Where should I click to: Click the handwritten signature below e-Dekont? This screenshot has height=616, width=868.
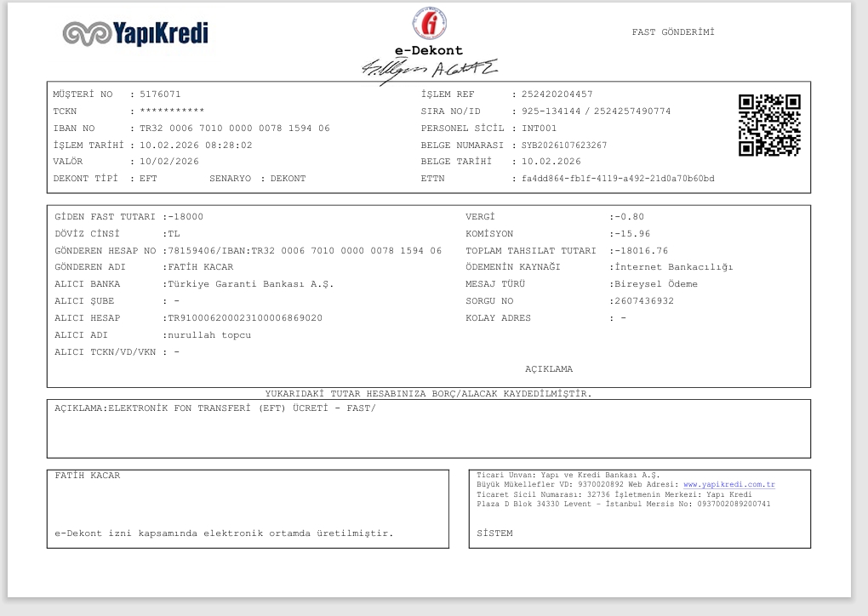point(430,71)
